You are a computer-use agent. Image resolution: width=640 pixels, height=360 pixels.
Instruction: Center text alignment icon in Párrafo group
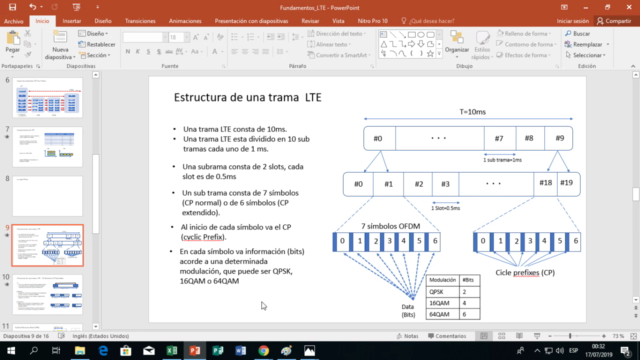click(245, 52)
